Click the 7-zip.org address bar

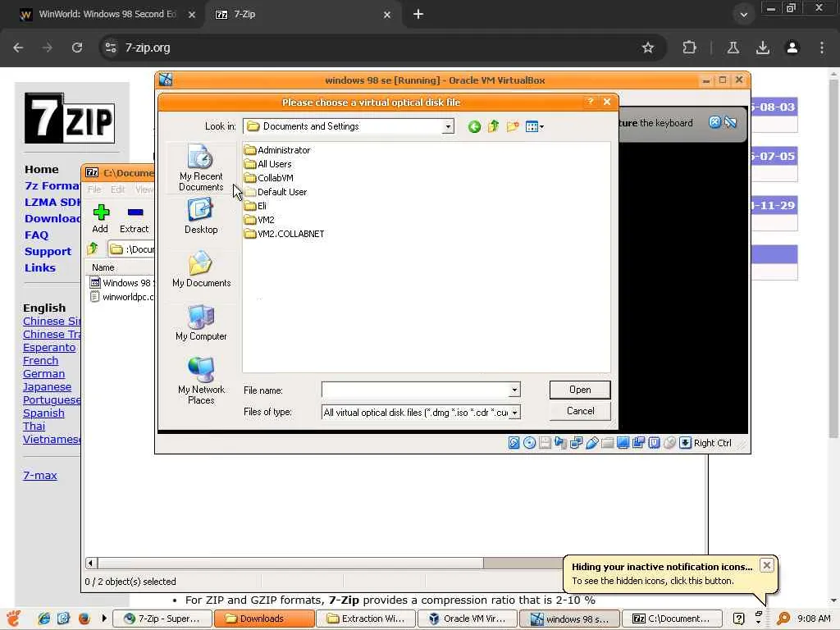[375, 48]
